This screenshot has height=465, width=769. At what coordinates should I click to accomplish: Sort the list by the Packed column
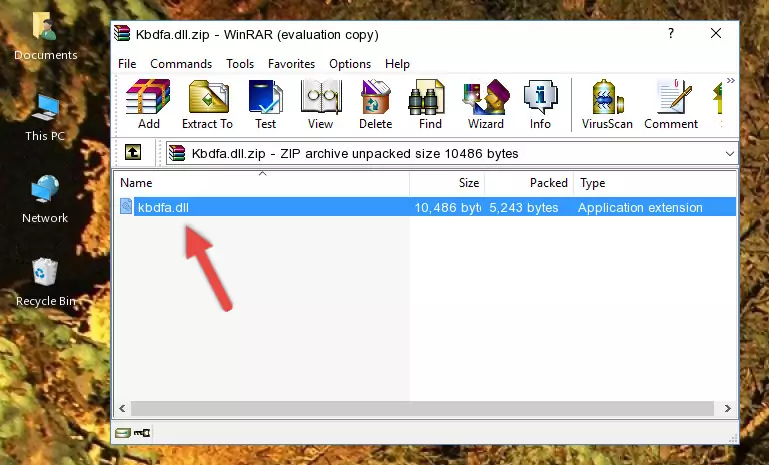coord(529,183)
